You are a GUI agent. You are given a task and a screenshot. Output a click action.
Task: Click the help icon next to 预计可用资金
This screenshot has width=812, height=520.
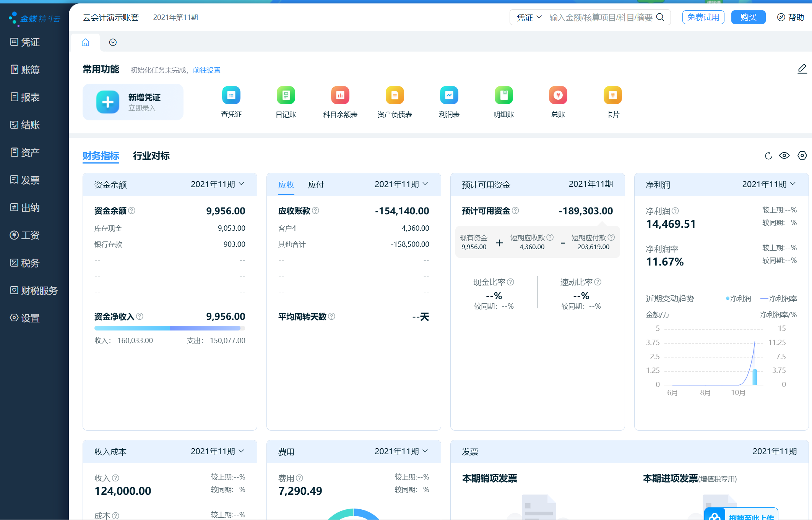[x=515, y=211]
